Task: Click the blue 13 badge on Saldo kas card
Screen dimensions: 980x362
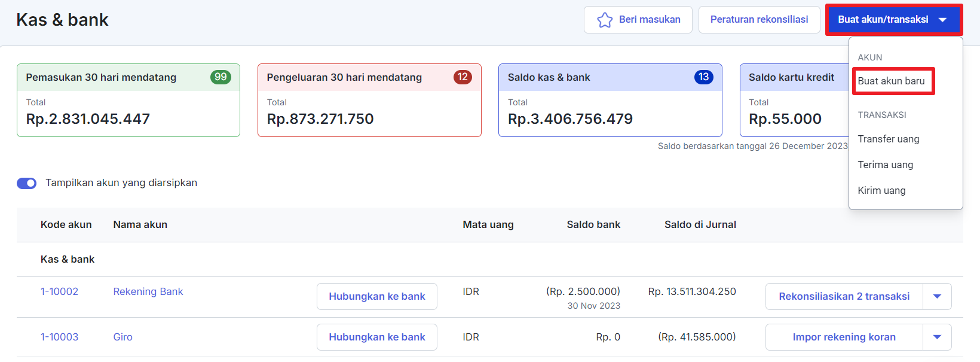Action: coord(703,77)
